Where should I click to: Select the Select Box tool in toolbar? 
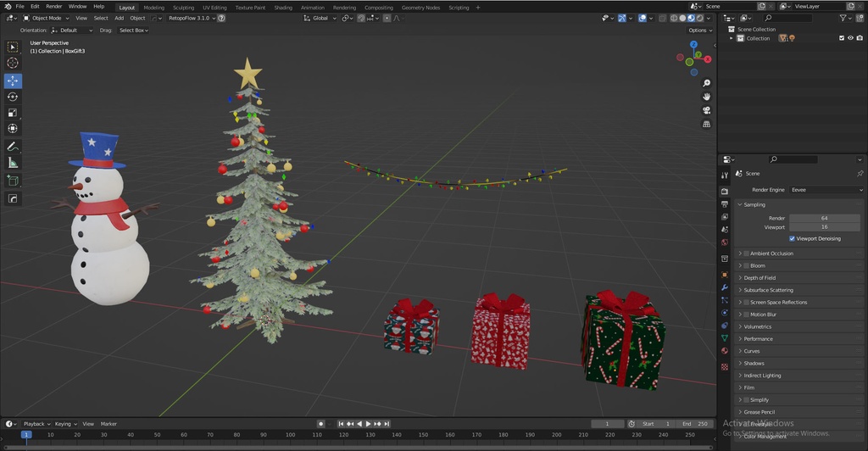(x=13, y=47)
